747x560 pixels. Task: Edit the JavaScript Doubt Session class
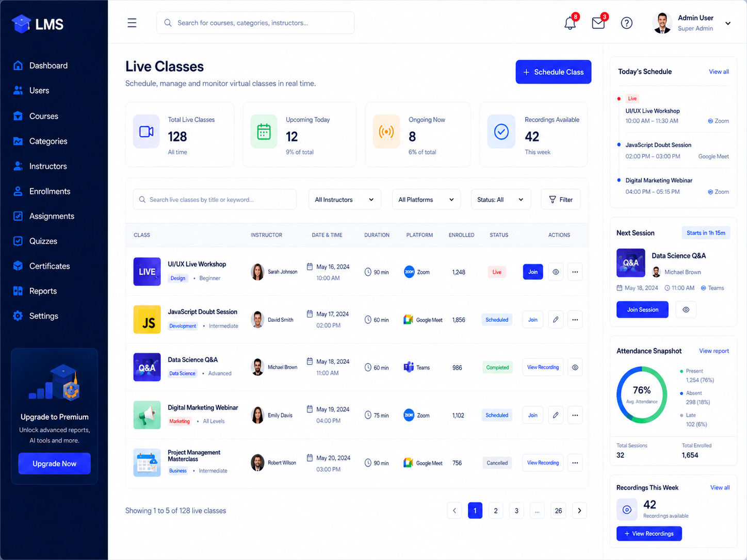pos(556,320)
